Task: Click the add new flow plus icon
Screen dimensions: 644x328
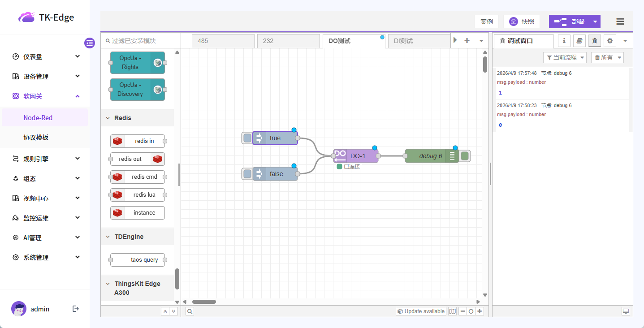Action: [467, 40]
